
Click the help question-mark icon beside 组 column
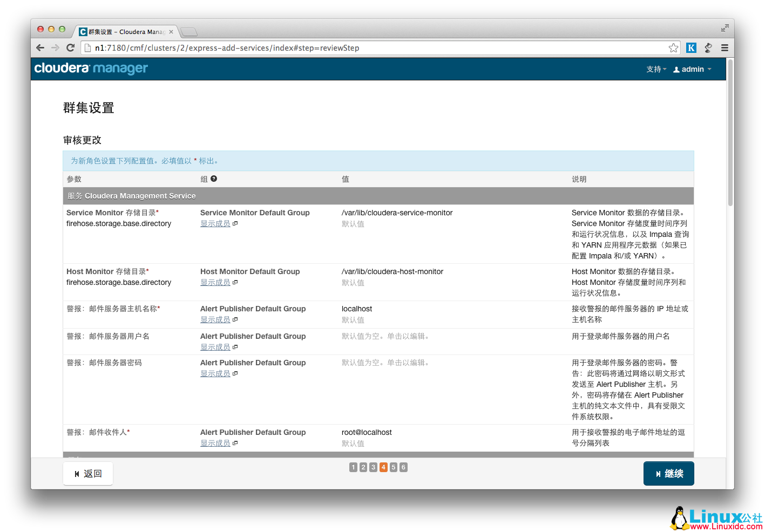213,179
